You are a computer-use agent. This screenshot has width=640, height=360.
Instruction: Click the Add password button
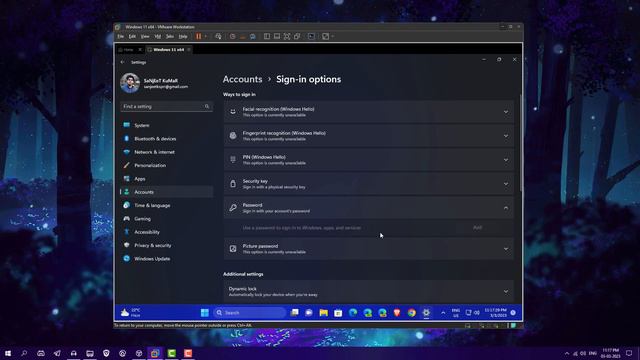click(478, 228)
